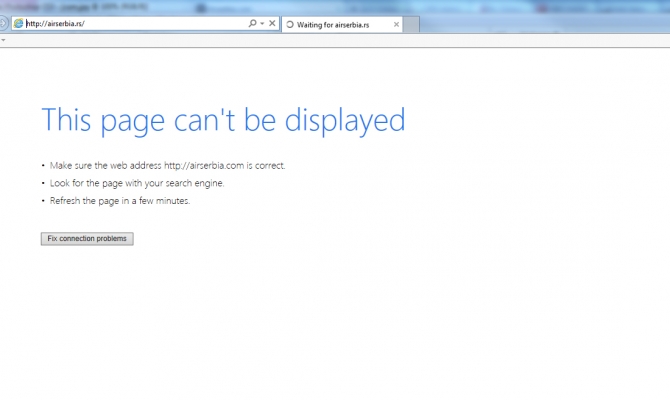Screen dimensions: 670x400
Task: Click the search magnifier icon in address bar
Action: click(252, 23)
